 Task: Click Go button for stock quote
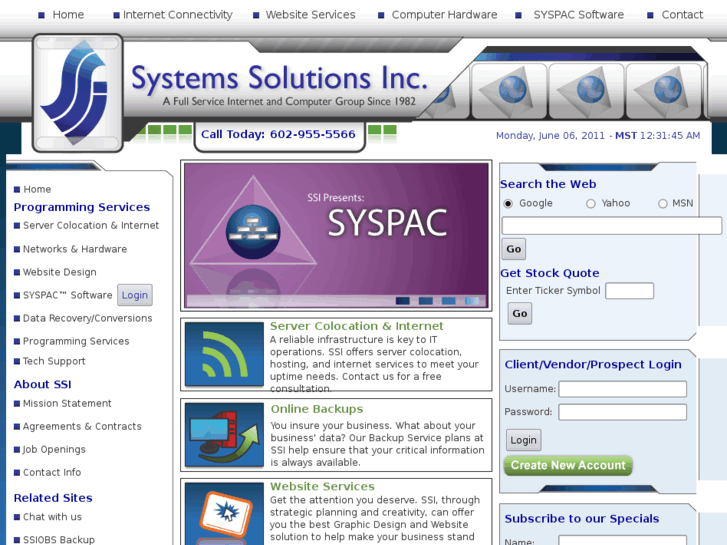520,314
